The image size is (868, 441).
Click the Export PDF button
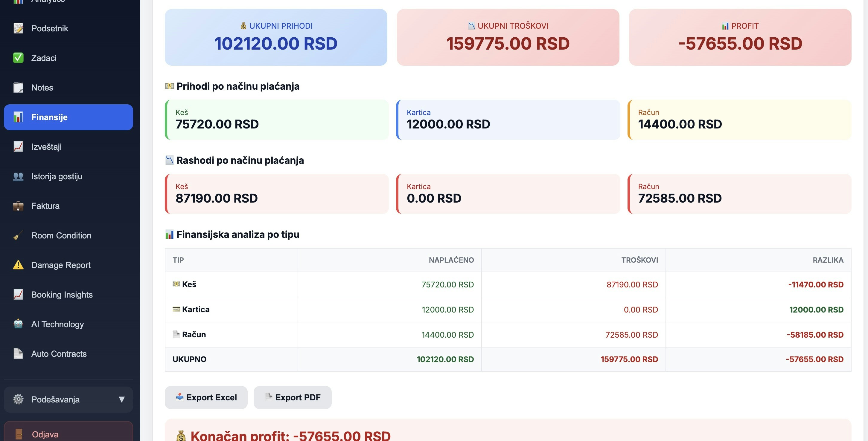pyautogui.click(x=292, y=398)
